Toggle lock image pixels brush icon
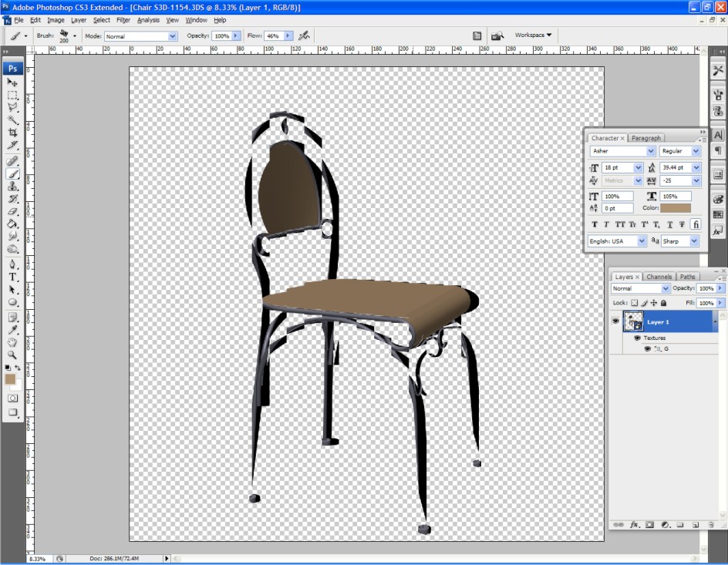The height and width of the screenshot is (565, 728). 645,303
